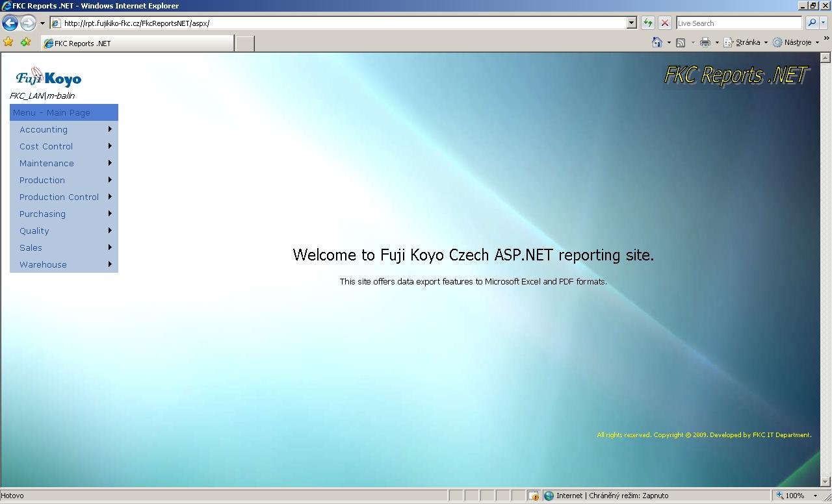Open Favorites Center star icon
Viewport: 832px width, 504px height.
click(x=8, y=42)
